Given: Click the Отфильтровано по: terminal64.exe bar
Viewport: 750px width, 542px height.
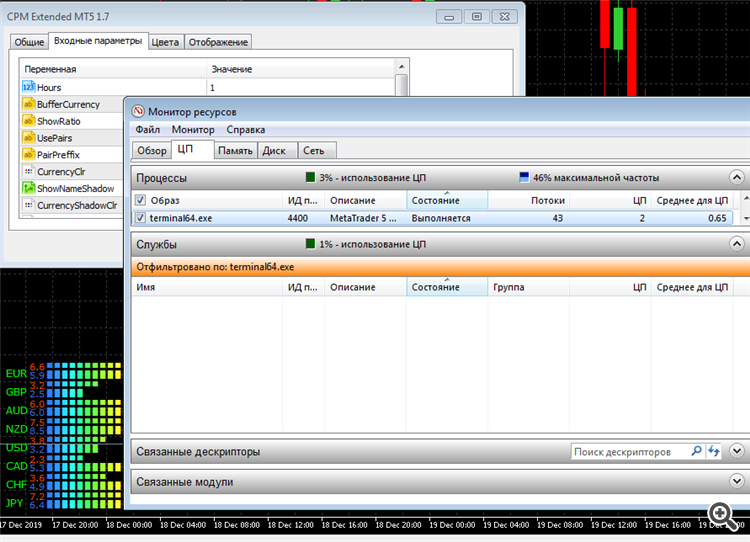Looking at the screenshot, I should 441,267.
